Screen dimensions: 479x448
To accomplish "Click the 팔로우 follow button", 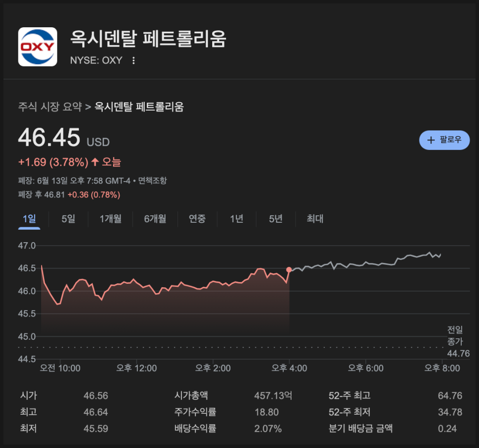I will point(444,140).
